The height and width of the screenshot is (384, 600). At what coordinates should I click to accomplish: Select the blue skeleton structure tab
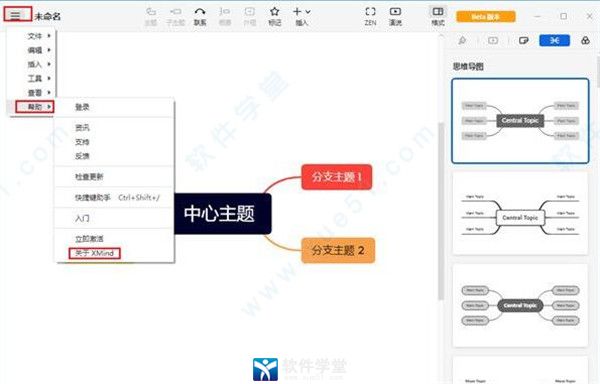(x=554, y=41)
